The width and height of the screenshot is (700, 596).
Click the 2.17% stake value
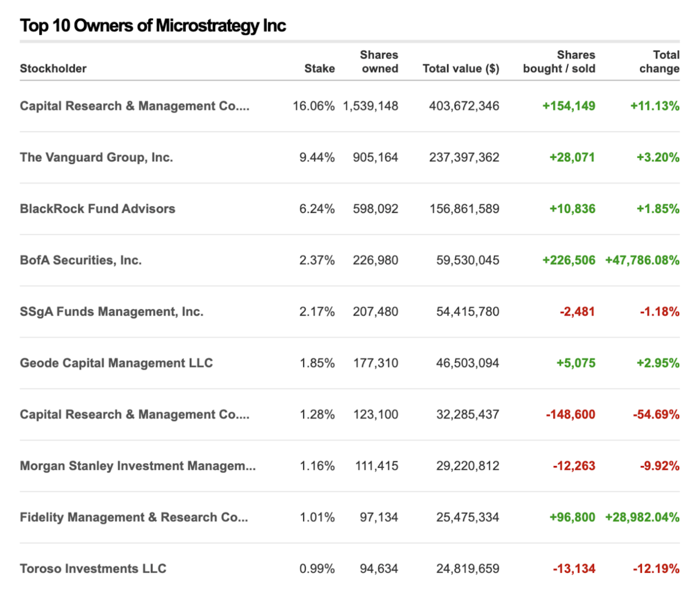click(317, 312)
